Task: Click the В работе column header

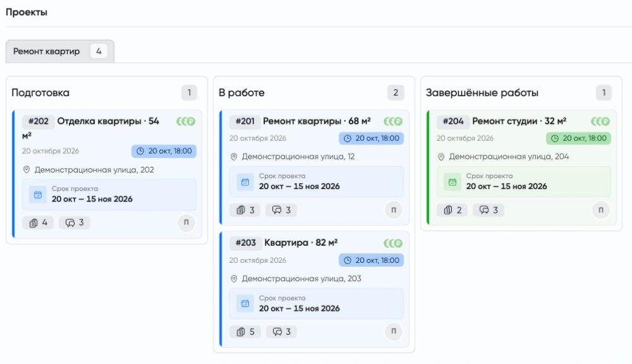Action: tap(241, 93)
